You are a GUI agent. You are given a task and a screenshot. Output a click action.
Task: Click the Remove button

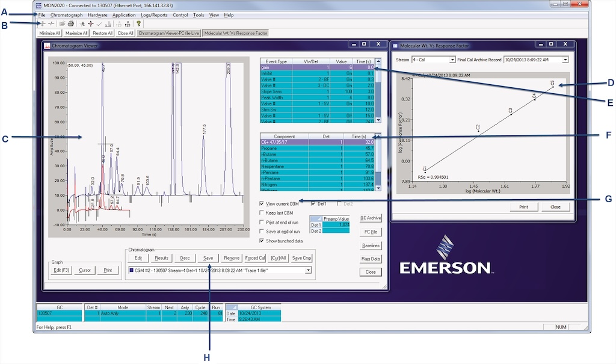(232, 258)
